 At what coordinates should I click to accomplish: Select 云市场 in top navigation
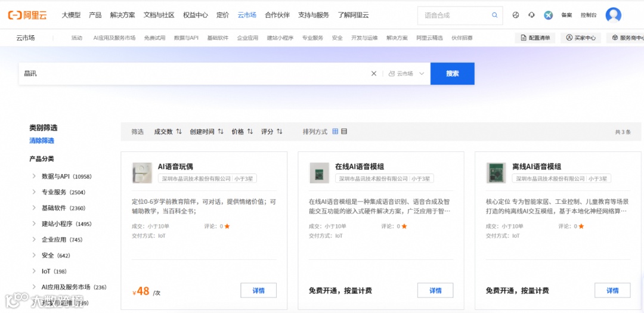pos(247,15)
